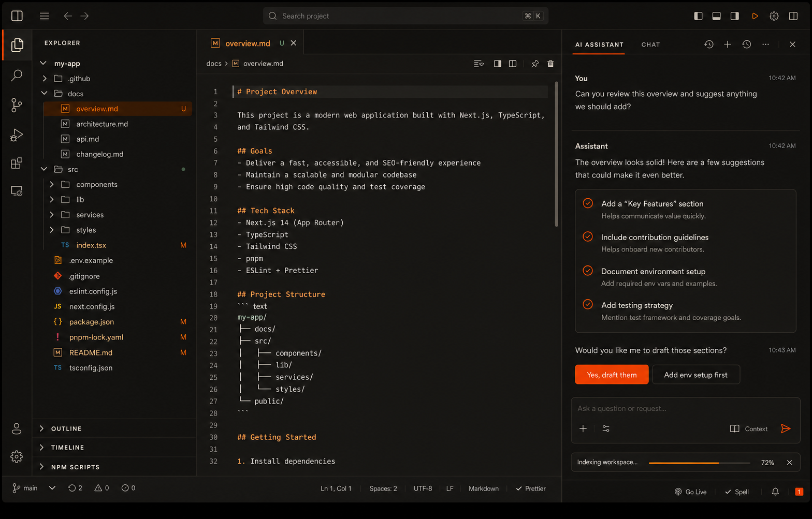Click the split editor icon
This screenshot has height=519, width=812.
point(513,64)
